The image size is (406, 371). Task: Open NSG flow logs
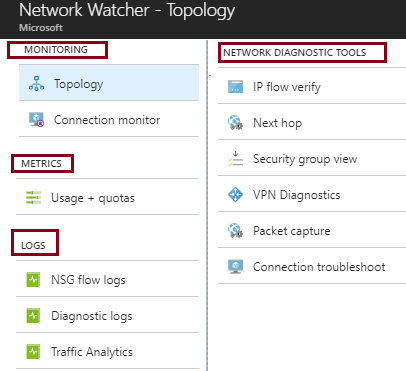point(107,279)
